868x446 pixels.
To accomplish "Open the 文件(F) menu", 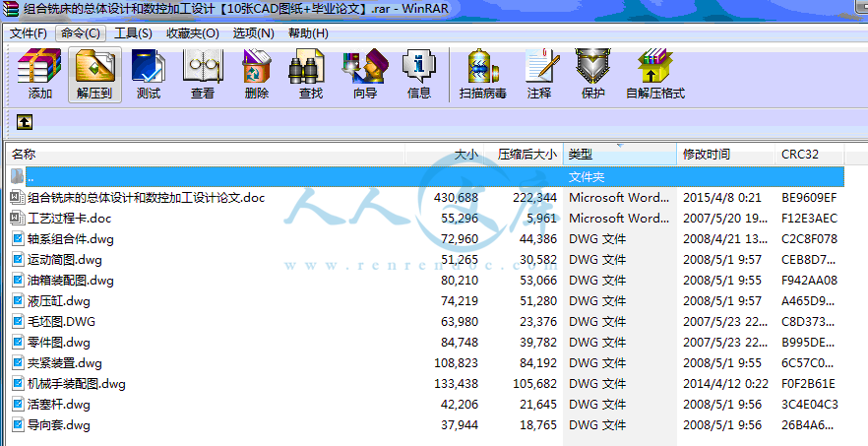I will pyautogui.click(x=29, y=33).
